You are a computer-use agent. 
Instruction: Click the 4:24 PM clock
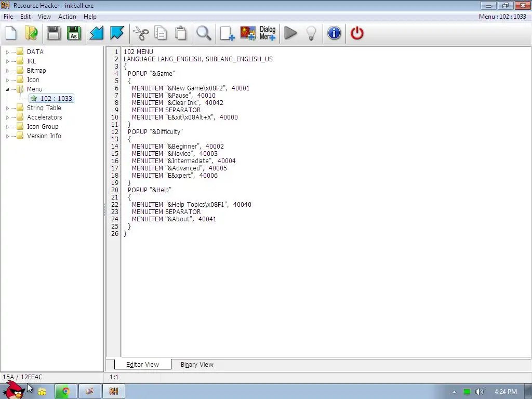point(506,392)
